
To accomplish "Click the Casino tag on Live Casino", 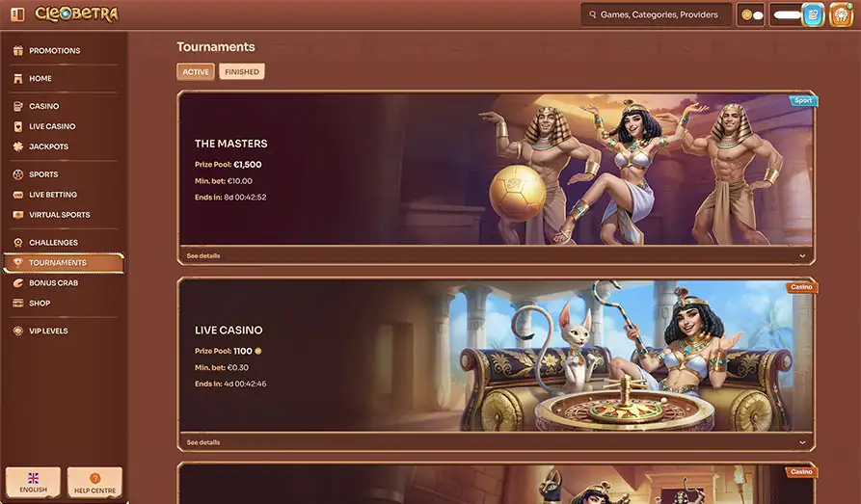I will click(801, 287).
